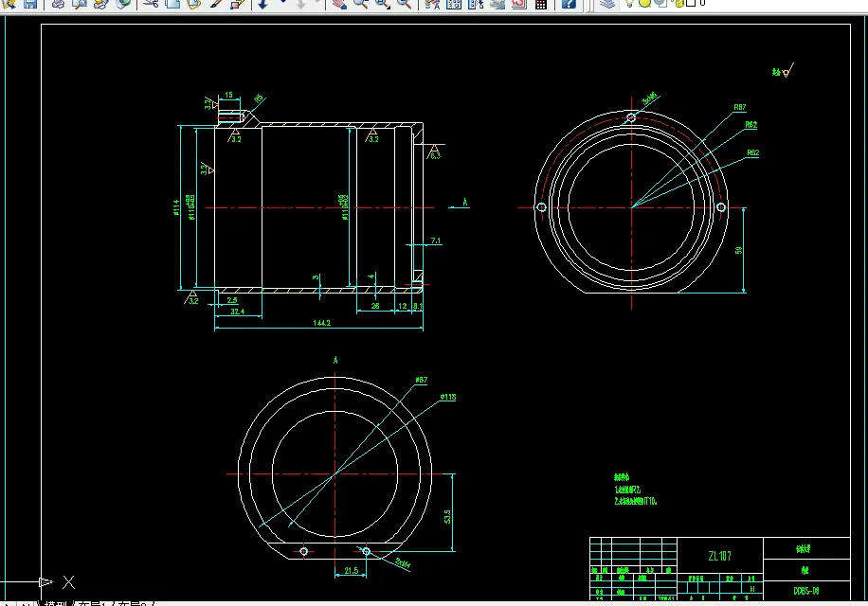Image resolution: width=868 pixels, height=606 pixels.
Task: Open the Markup Set Manager icon
Action: (518, 4)
